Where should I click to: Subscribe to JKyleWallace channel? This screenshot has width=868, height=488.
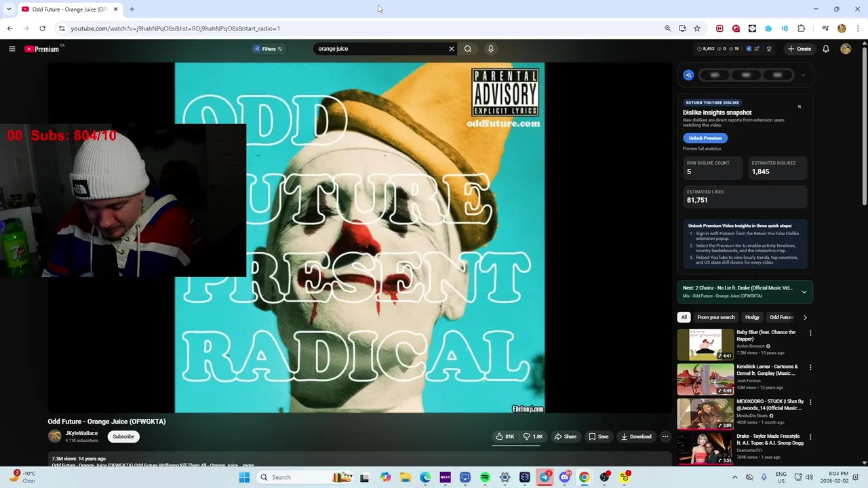coord(123,436)
